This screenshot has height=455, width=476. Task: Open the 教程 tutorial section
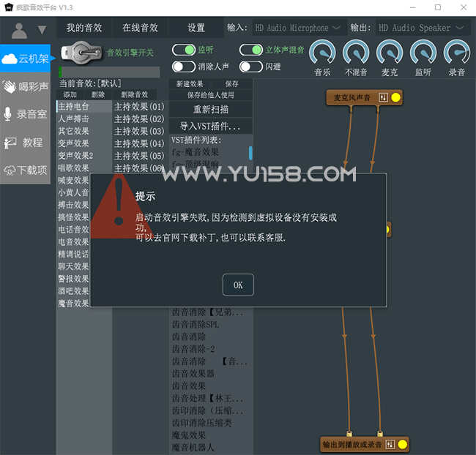(x=26, y=142)
